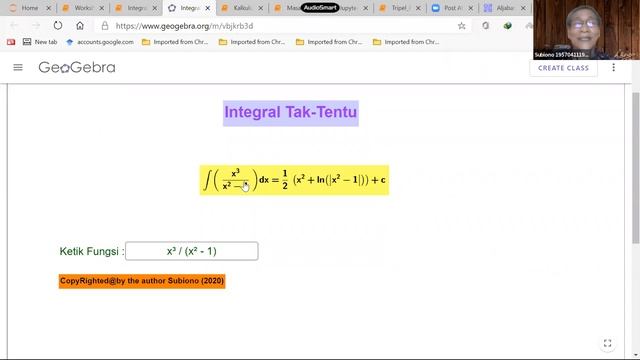The width and height of the screenshot is (640, 360).
Task: Open the New tab bookmark
Action: [40, 42]
